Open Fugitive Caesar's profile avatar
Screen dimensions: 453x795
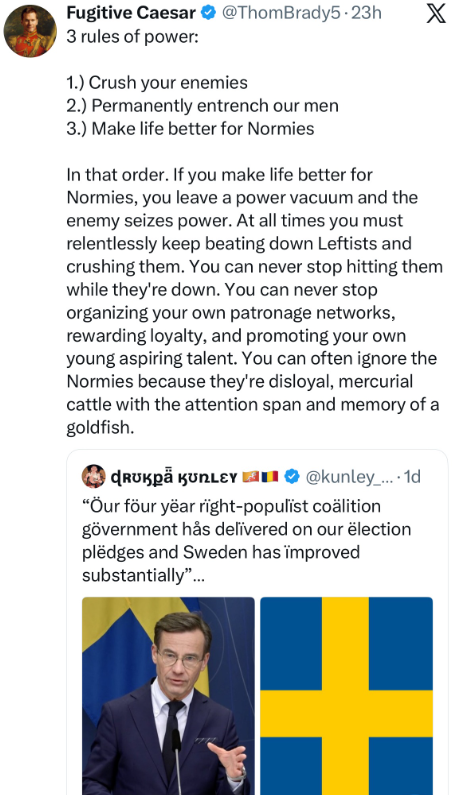coord(30,31)
